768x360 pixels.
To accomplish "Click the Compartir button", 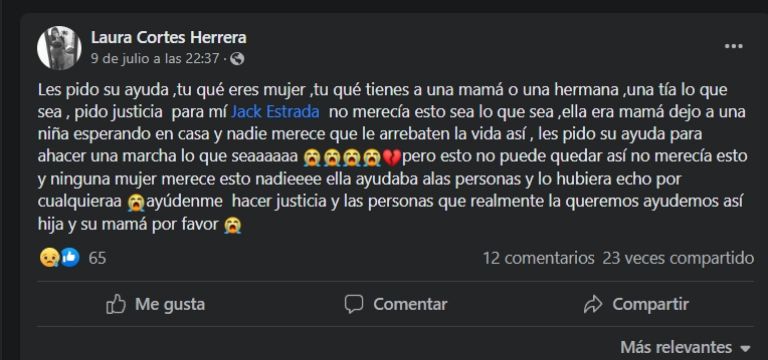I will (636, 304).
